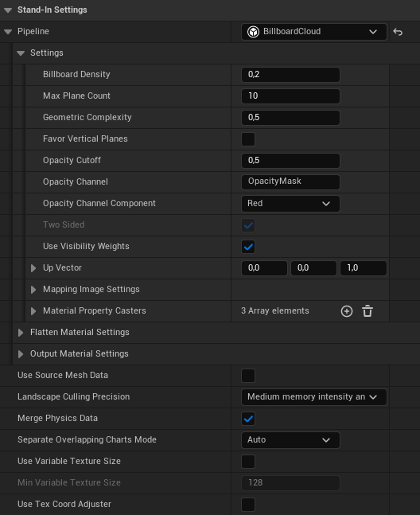Disable Use Visibility Weights checkbox
The height and width of the screenshot is (515, 420).
click(x=248, y=247)
